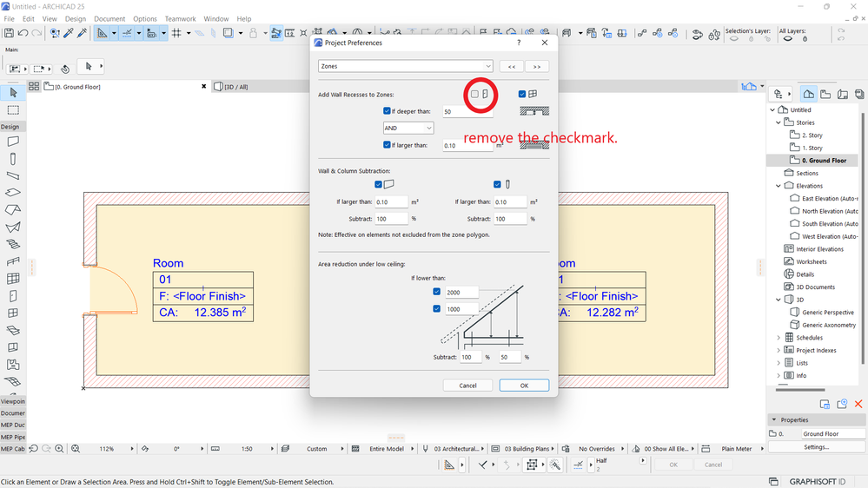Click the Ground Floor name field in Properties

[x=833, y=434]
